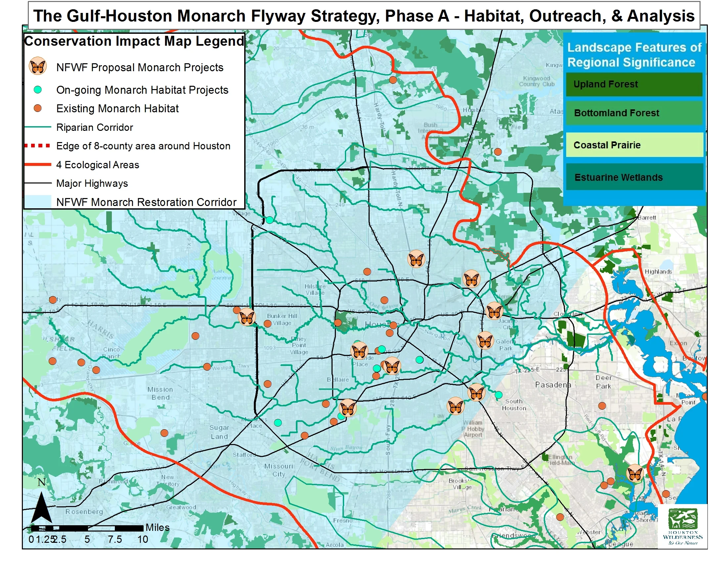The image size is (728, 563).
Task: Click the Rosenberg label on the map
Action: (x=84, y=512)
